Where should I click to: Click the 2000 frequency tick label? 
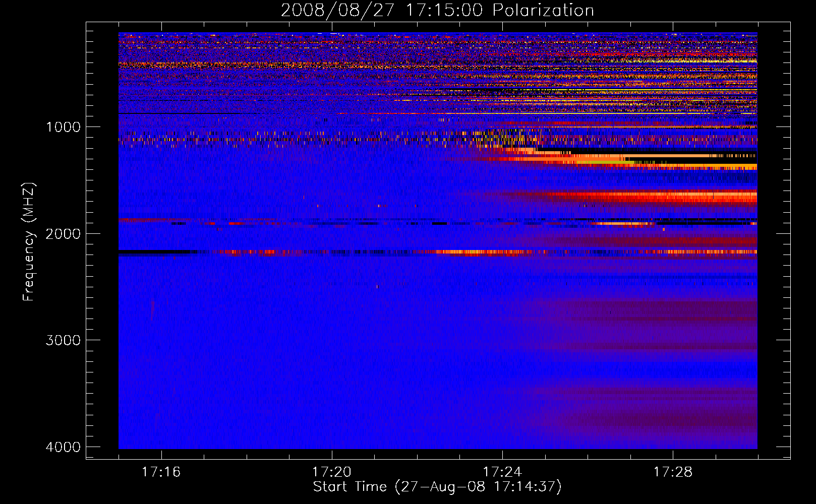pyautogui.click(x=63, y=233)
